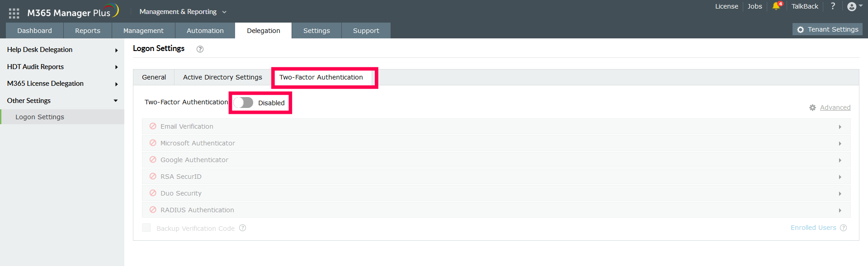This screenshot has width=868, height=266.
Task: Collapse the Other Settings sidebar section
Action: [62, 101]
